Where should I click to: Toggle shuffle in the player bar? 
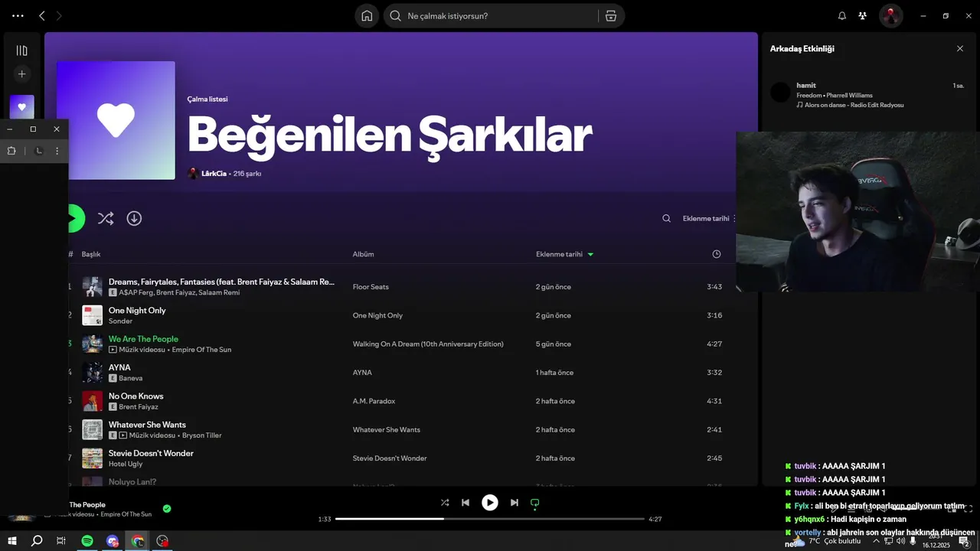point(445,503)
